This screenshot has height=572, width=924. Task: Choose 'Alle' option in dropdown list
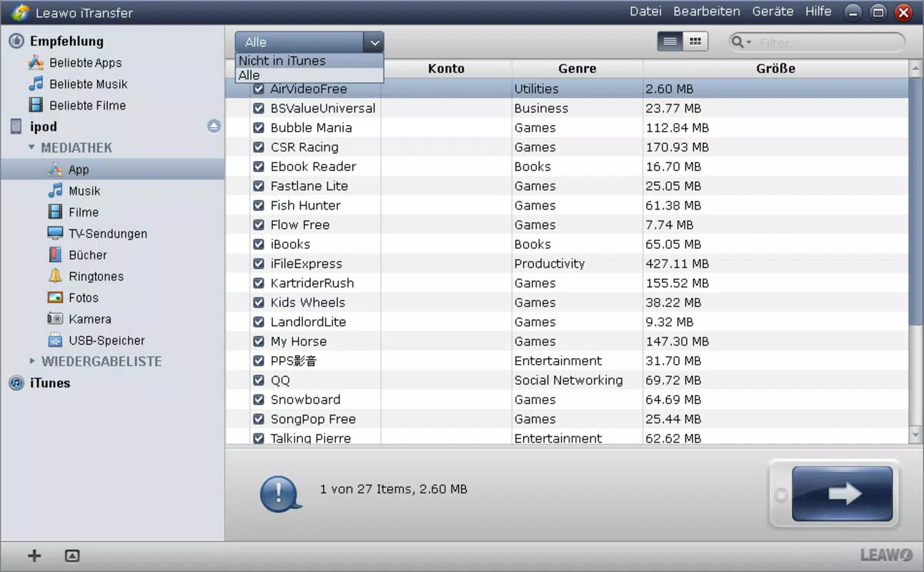tap(309, 75)
